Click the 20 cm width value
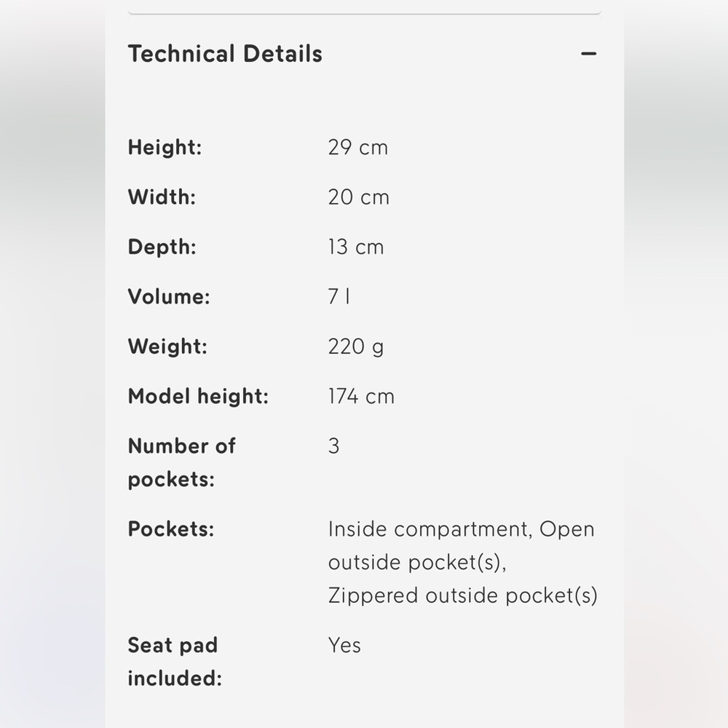This screenshot has height=728, width=728. (358, 197)
